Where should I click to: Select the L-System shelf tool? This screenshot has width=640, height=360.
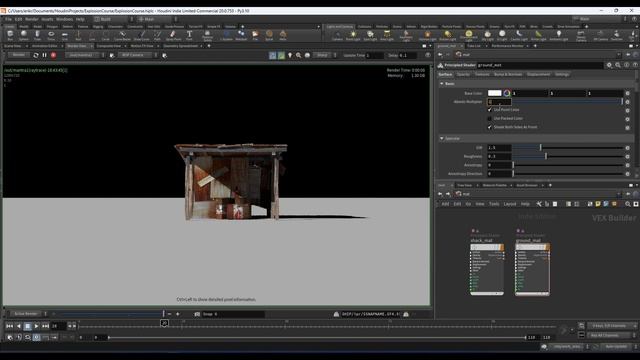pyautogui.click(x=226, y=36)
